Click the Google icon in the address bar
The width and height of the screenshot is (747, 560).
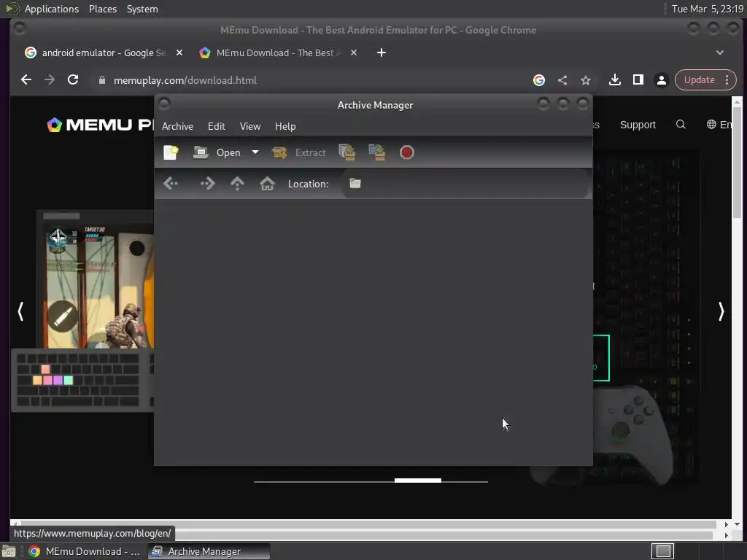(x=539, y=80)
